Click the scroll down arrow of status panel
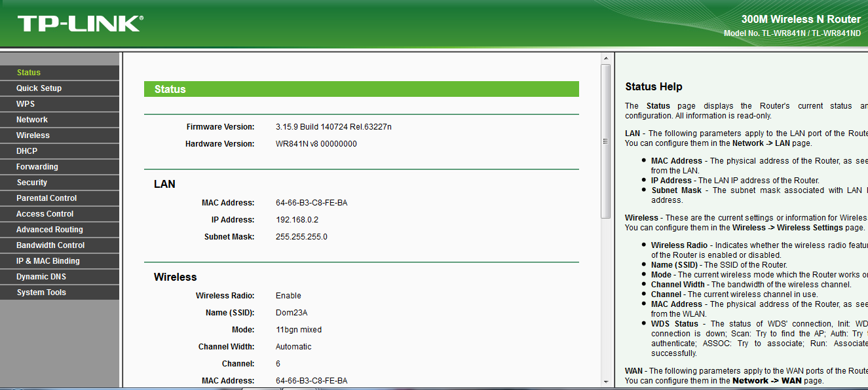This screenshot has height=390, width=868. [605, 381]
